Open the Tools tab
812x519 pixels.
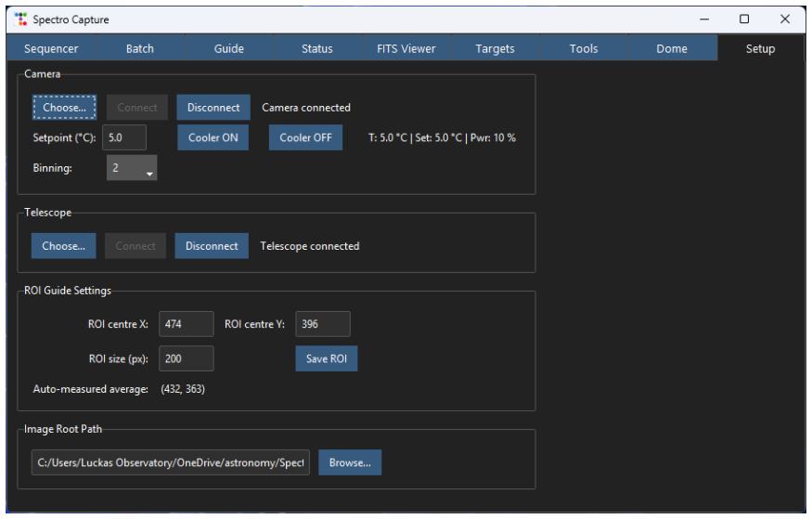(x=584, y=48)
